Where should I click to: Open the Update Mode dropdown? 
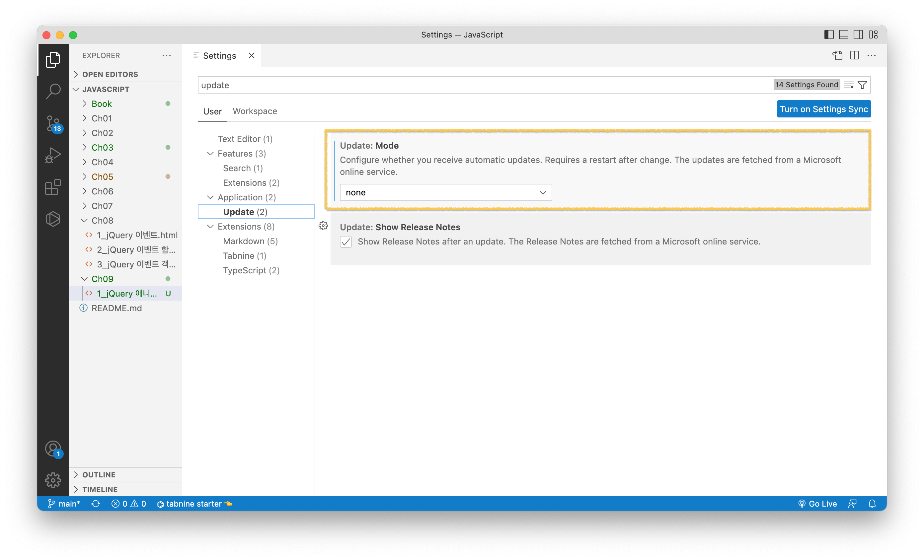[445, 192]
